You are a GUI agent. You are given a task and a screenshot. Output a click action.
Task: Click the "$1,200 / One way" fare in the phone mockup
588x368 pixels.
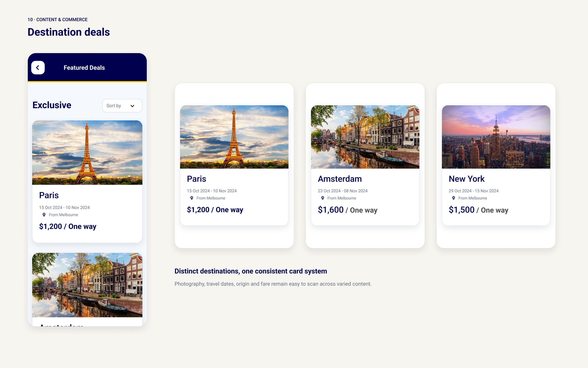point(68,226)
